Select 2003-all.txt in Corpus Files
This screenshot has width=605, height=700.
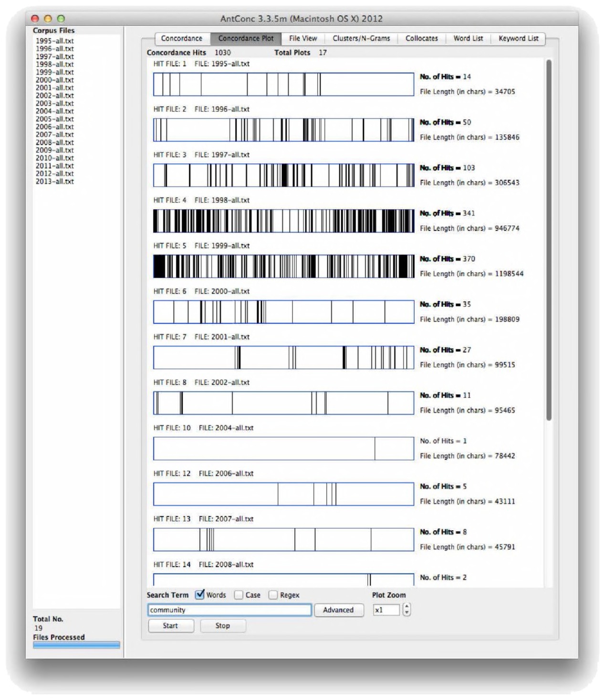[55, 103]
